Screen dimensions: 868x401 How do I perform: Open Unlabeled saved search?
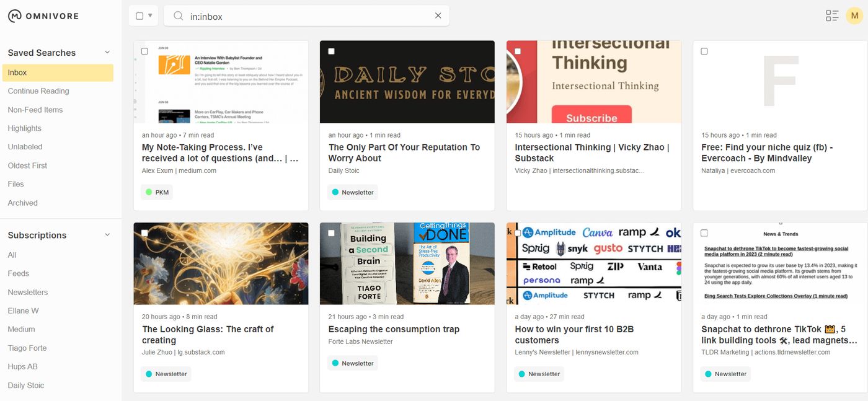[25, 147]
